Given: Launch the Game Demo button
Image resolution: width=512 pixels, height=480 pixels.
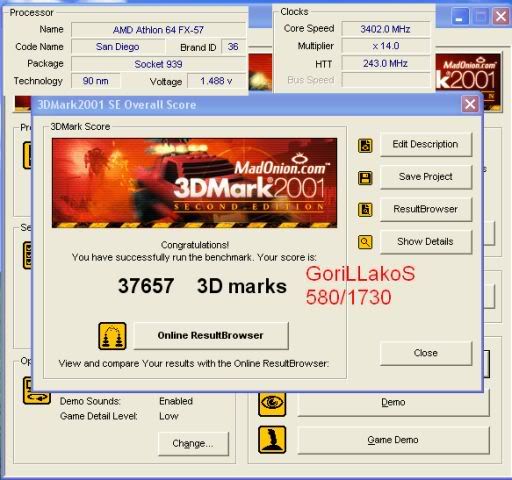Looking at the screenshot, I should [x=393, y=440].
